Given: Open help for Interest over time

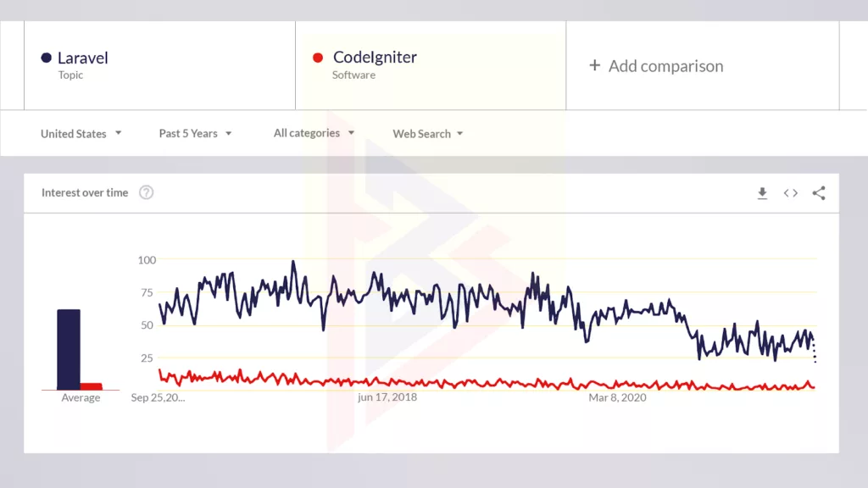Looking at the screenshot, I should (146, 192).
